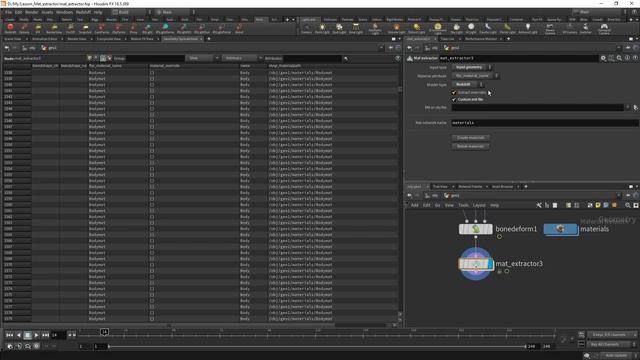Viewport: 640px width, 360px height.
Task: Click the playback range slider bar
Action: (317, 347)
